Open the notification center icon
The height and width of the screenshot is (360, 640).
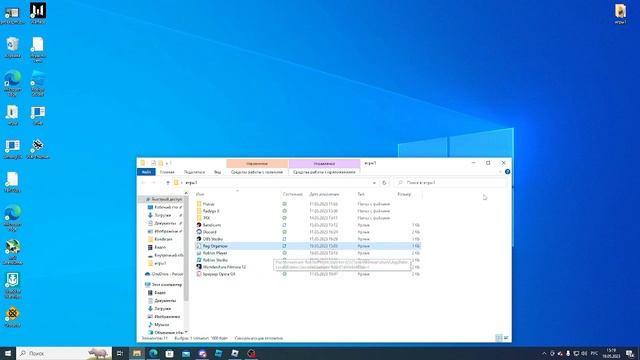(630, 353)
